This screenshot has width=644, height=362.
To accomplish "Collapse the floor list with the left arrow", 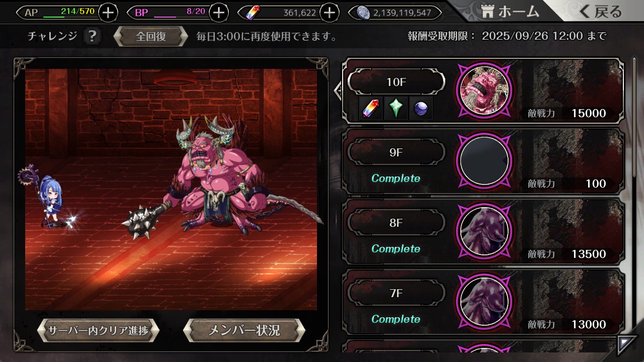I will 338,90.
